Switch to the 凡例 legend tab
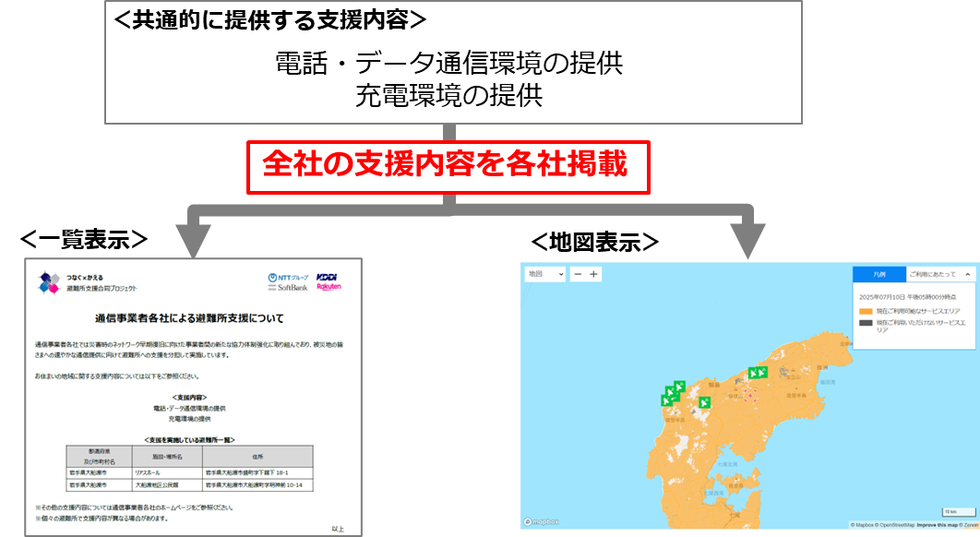Screen dimensions: 980x537 click(x=878, y=274)
